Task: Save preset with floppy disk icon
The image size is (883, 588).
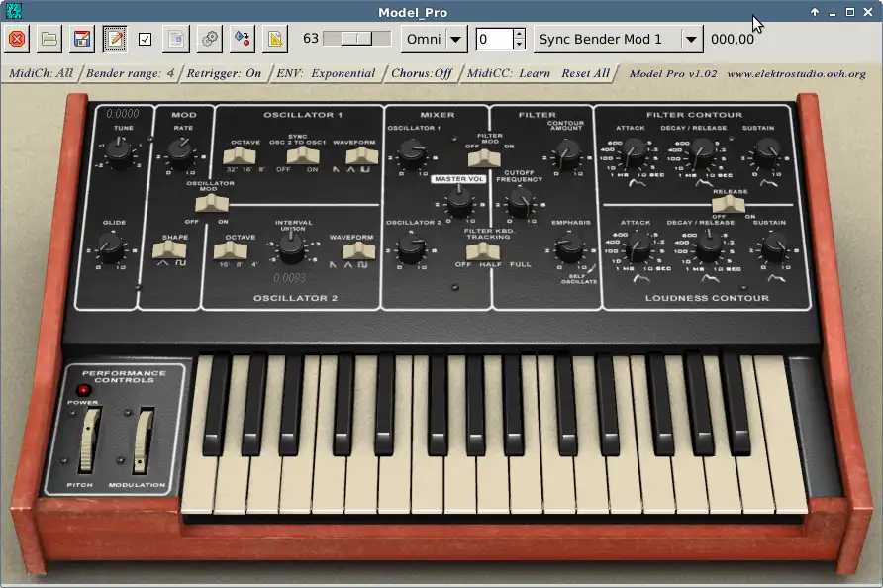Action: point(82,39)
